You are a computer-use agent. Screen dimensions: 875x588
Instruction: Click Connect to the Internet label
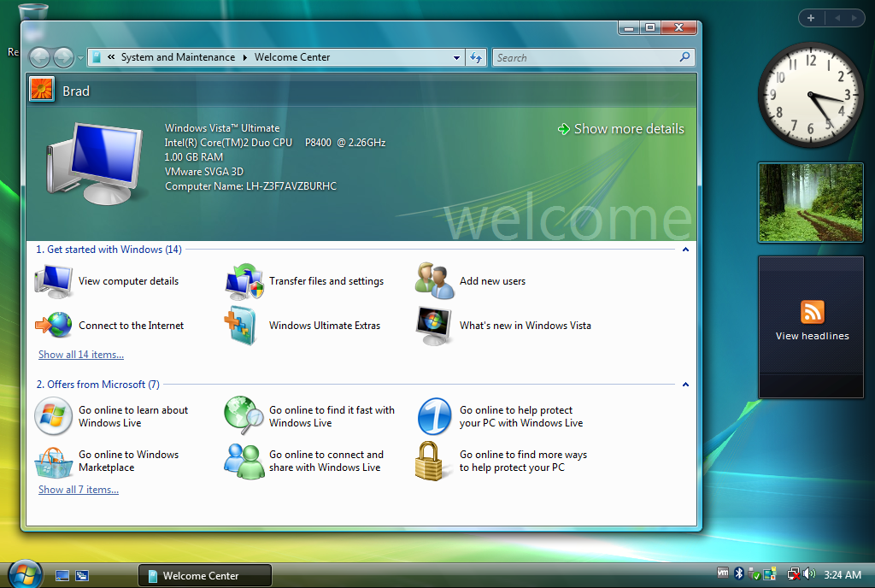[x=131, y=326]
